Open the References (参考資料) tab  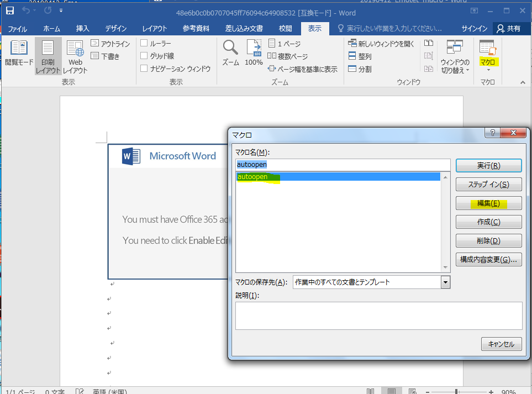pyautogui.click(x=196, y=29)
